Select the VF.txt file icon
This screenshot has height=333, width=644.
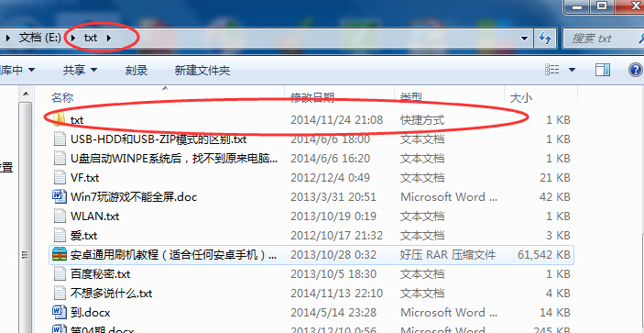point(60,178)
